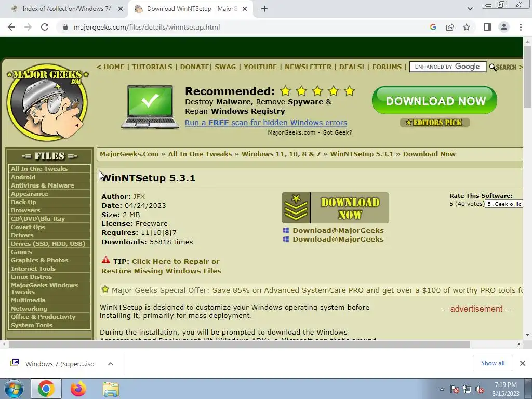Open the browser side panel icon
The width and height of the screenshot is (532, 399).
[x=487, y=27]
